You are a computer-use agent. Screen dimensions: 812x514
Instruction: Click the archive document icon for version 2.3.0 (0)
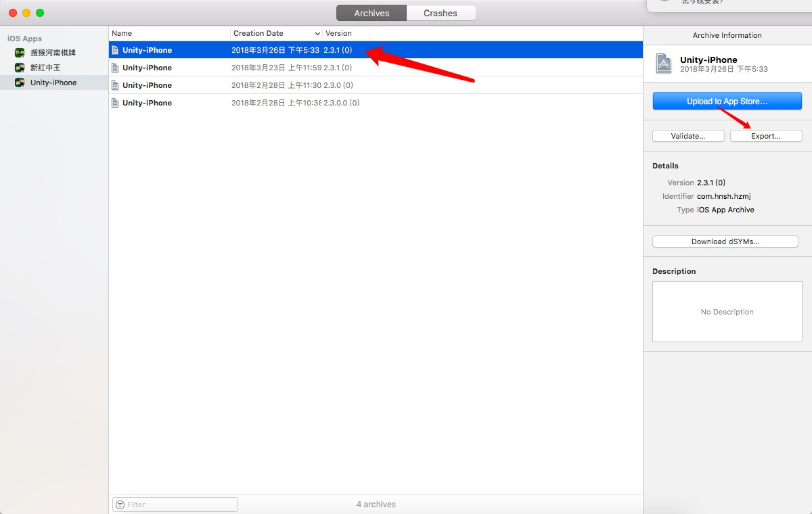pos(114,85)
